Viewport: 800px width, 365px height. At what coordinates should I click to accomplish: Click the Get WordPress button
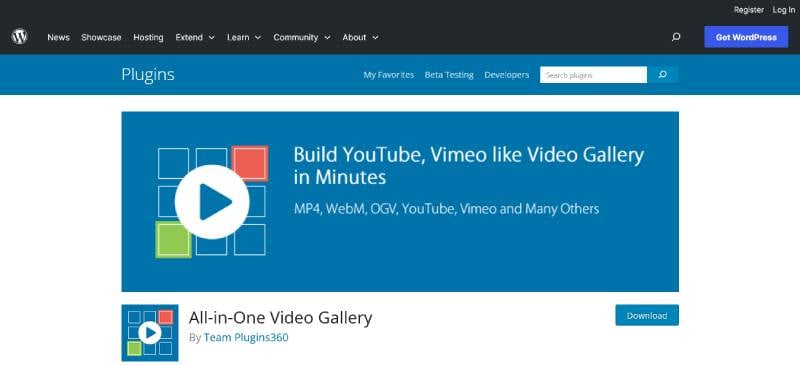tap(746, 37)
